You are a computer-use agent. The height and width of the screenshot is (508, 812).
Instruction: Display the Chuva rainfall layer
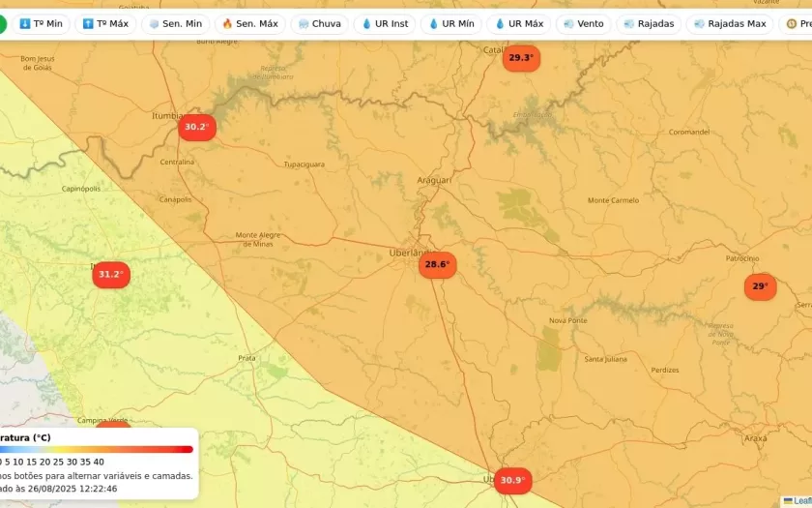click(319, 23)
